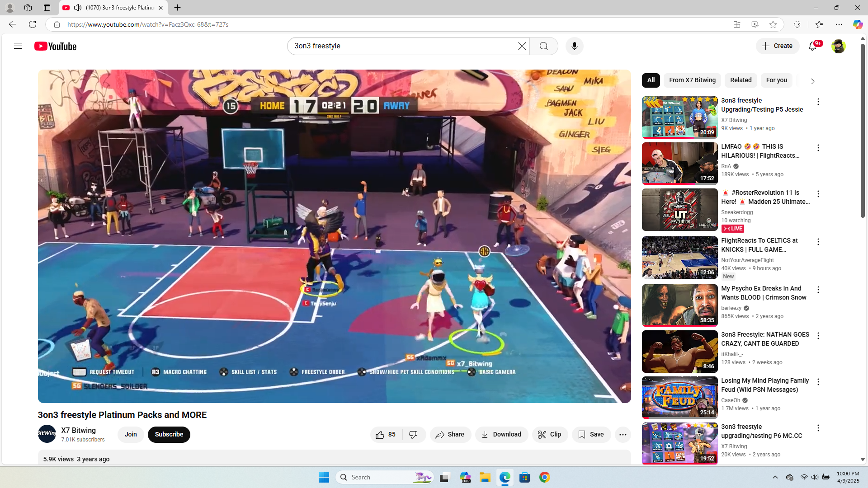Open X7 Bitwing channel name link
This screenshot has height=488, width=868.
point(79,431)
